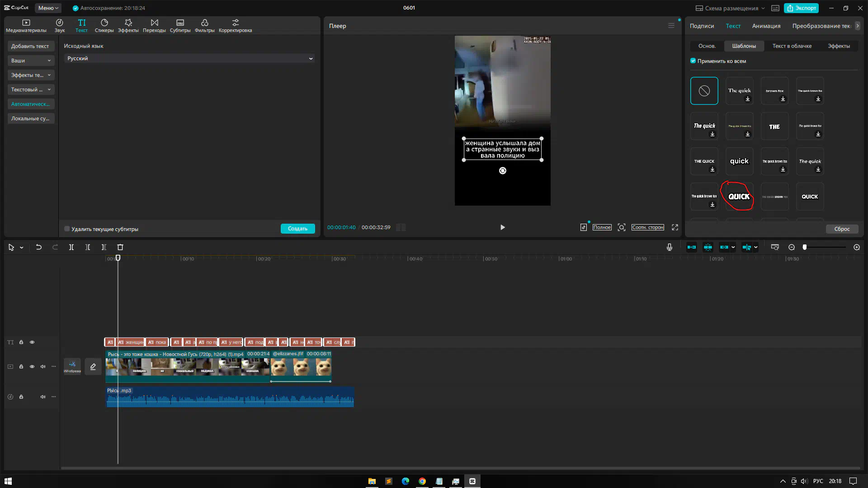The height and width of the screenshot is (488, 868).
Task: Click the fullscreen player icon
Action: click(x=675, y=227)
